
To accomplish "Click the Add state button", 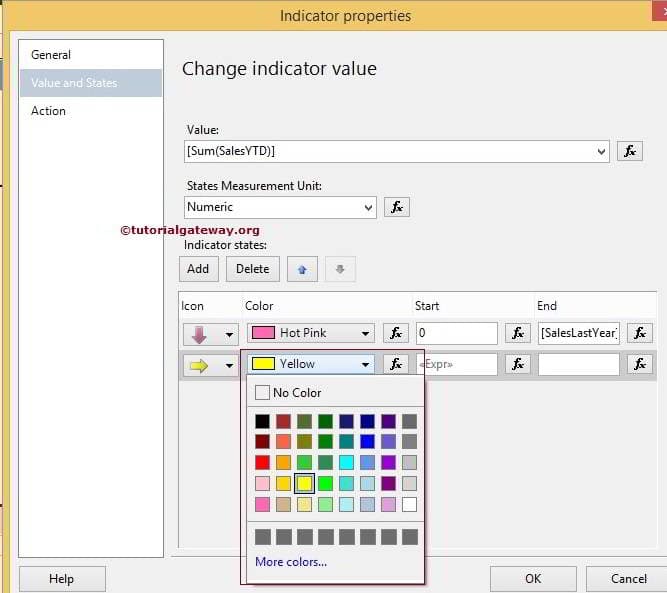I will click(199, 269).
